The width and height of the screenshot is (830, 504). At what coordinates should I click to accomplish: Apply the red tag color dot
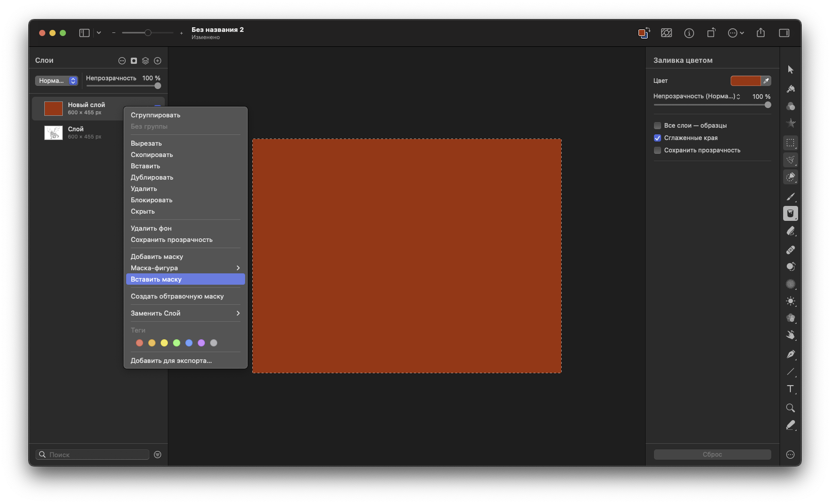pyautogui.click(x=140, y=343)
